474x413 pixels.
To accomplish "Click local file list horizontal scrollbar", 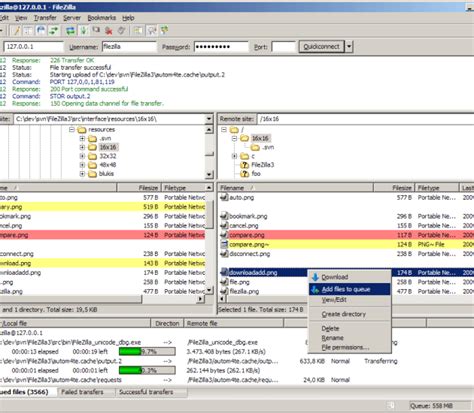I will pyautogui.click(x=71, y=299).
